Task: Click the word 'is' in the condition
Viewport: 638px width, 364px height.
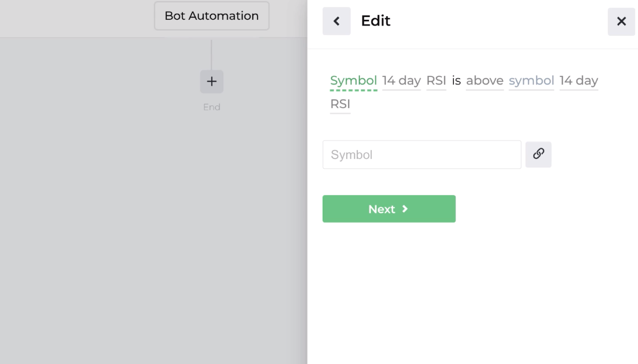Action: click(x=456, y=81)
